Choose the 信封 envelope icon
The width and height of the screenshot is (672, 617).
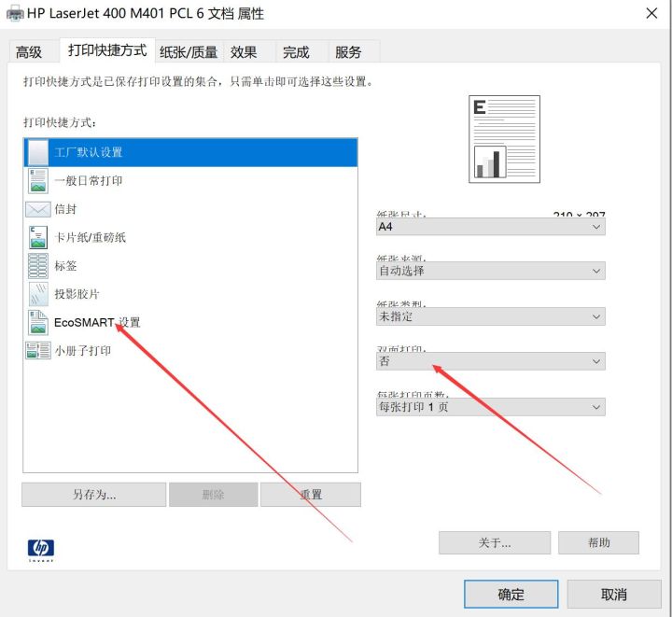(x=38, y=209)
